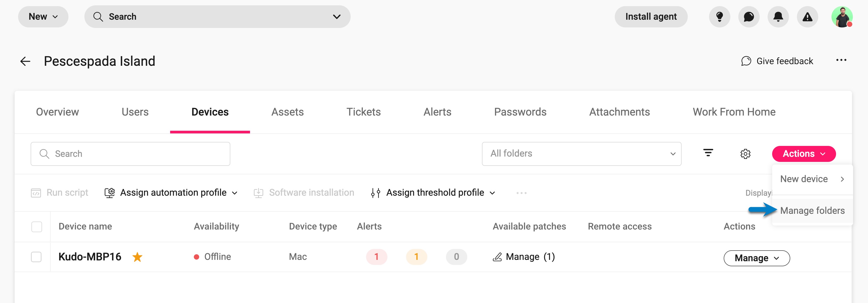The width and height of the screenshot is (868, 303).
Task: Tick the Kudo-MBP16 row checkbox
Action: 36,257
